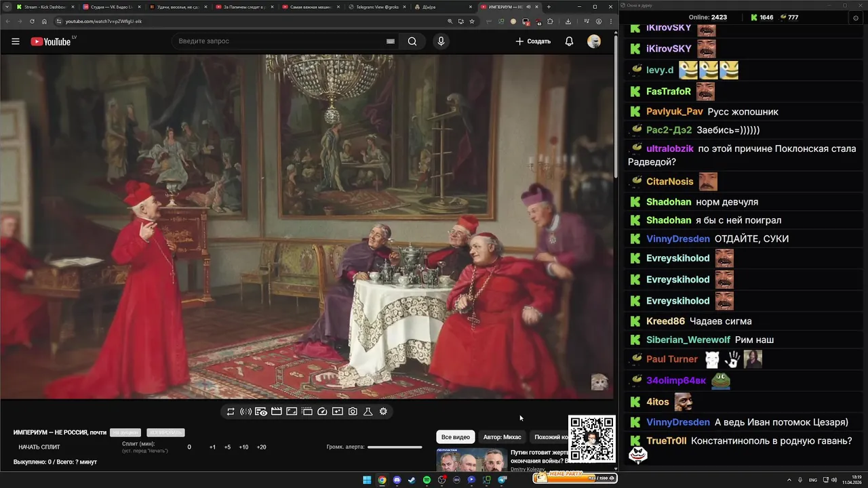The height and width of the screenshot is (488, 868).
Task: Click the plus-in-frame icon in toolbar
Action: 338,411
